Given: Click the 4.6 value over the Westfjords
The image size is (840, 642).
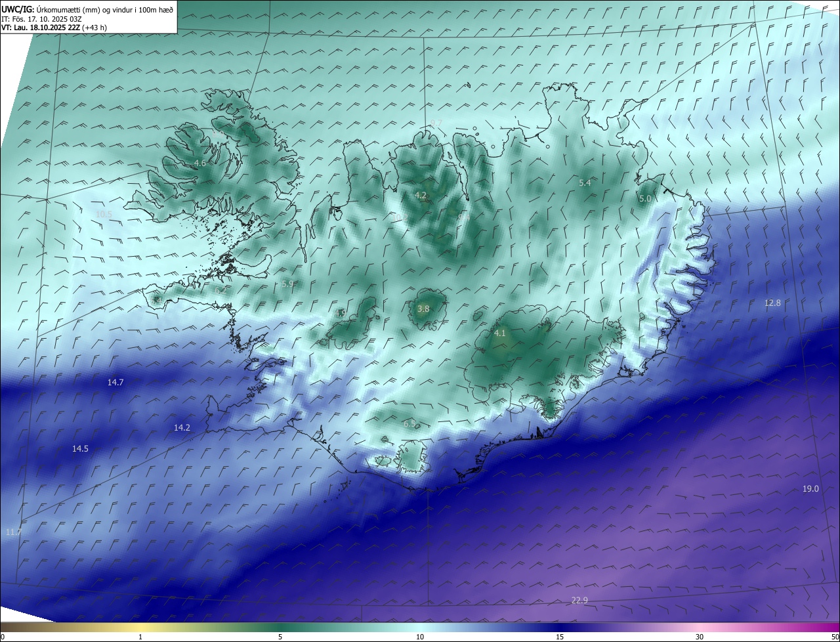Looking at the screenshot, I should (200, 163).
